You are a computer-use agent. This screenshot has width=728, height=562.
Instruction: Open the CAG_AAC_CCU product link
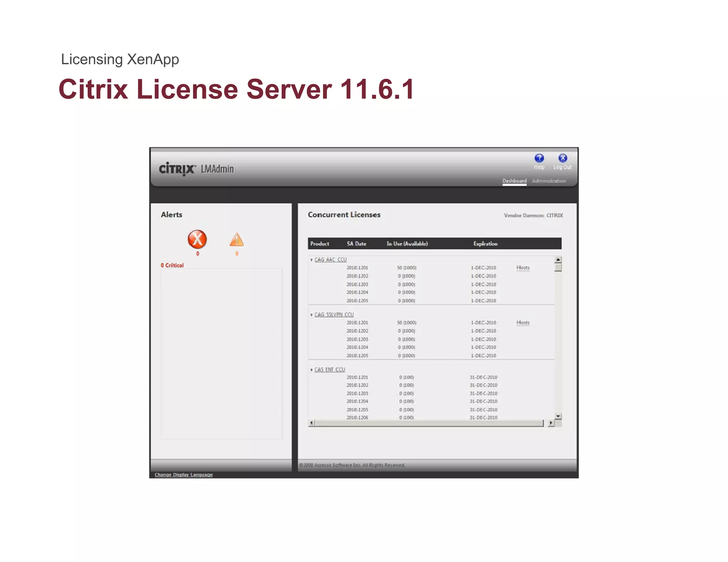click(x=331, y=260)
